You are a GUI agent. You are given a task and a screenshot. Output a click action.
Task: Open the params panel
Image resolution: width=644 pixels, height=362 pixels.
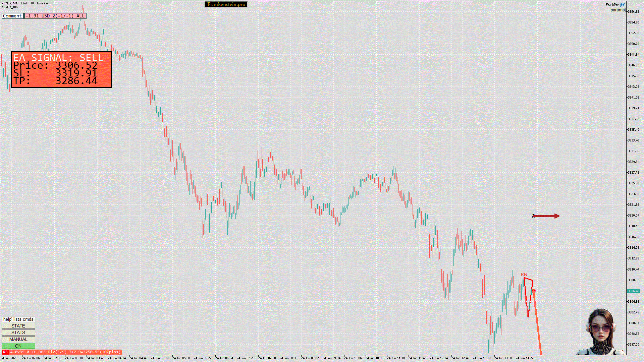pos(617,10)
